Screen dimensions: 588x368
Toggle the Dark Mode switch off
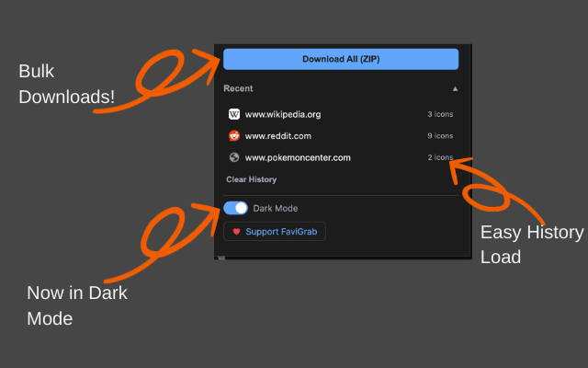(235, 208)
